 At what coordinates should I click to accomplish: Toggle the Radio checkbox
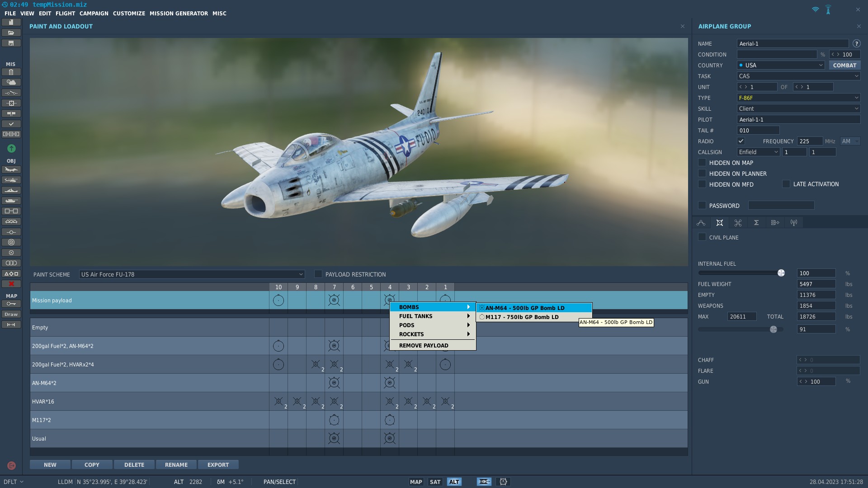tap(741, 141)
